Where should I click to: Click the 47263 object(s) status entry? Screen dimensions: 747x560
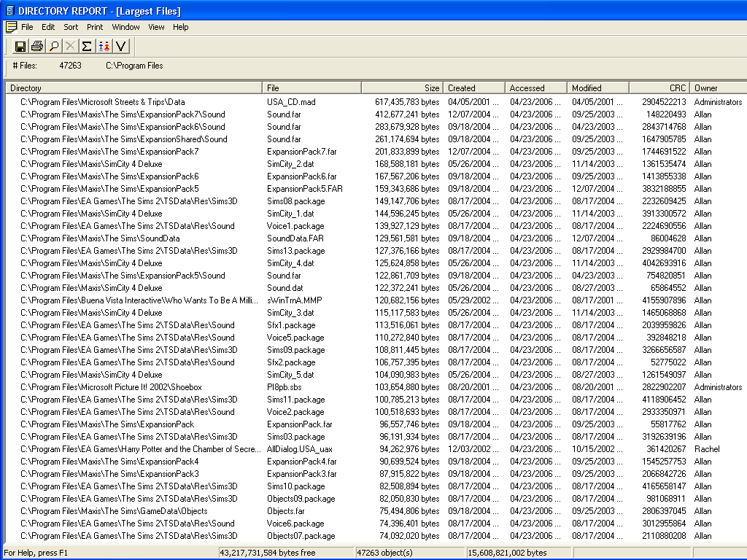tap(411, 553)
